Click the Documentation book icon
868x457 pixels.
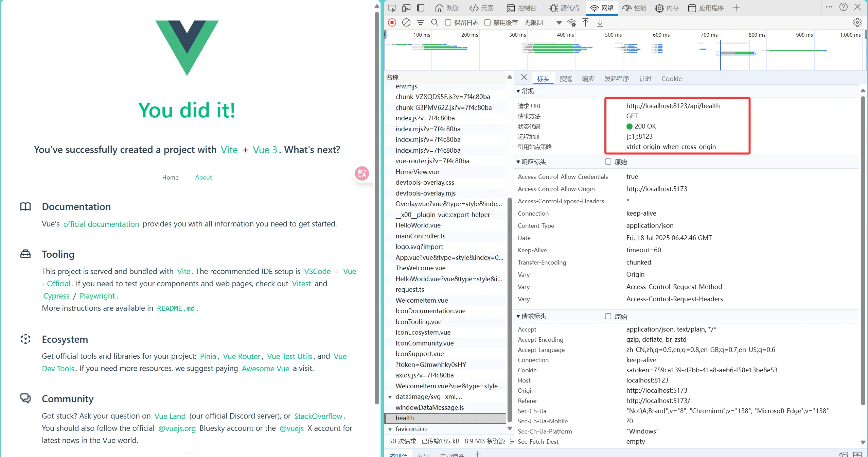[x=25, y=206]
